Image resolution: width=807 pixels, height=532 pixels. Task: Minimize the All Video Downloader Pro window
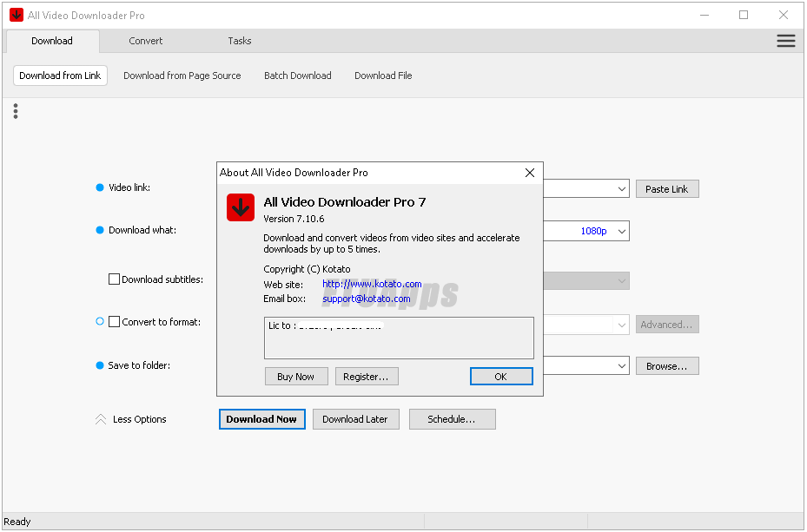click(x=704, y=15)
